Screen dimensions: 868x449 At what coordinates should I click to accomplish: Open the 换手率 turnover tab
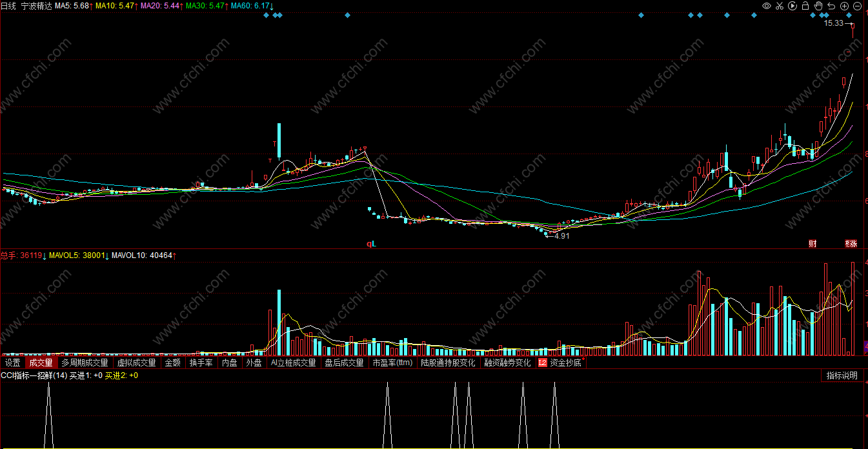click(x=201, y=363)
